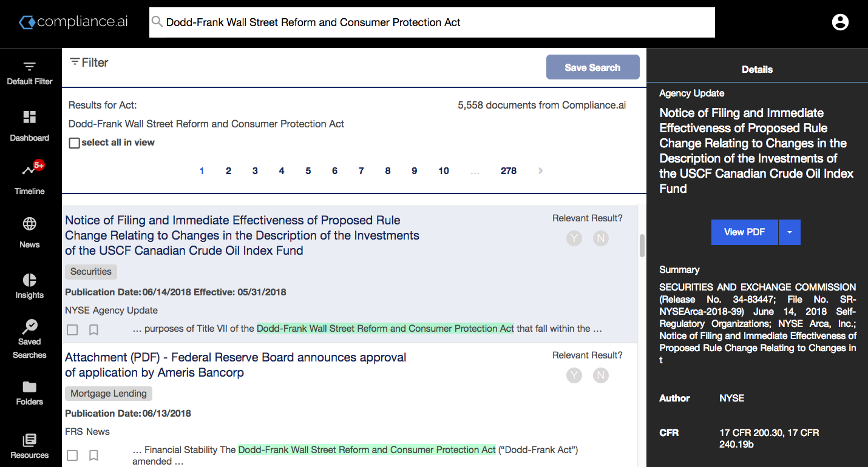Bookmark the Ameris Bancorp result
Image resolution: width=868 pixels, height=467 pixels.
click(93, 455)
